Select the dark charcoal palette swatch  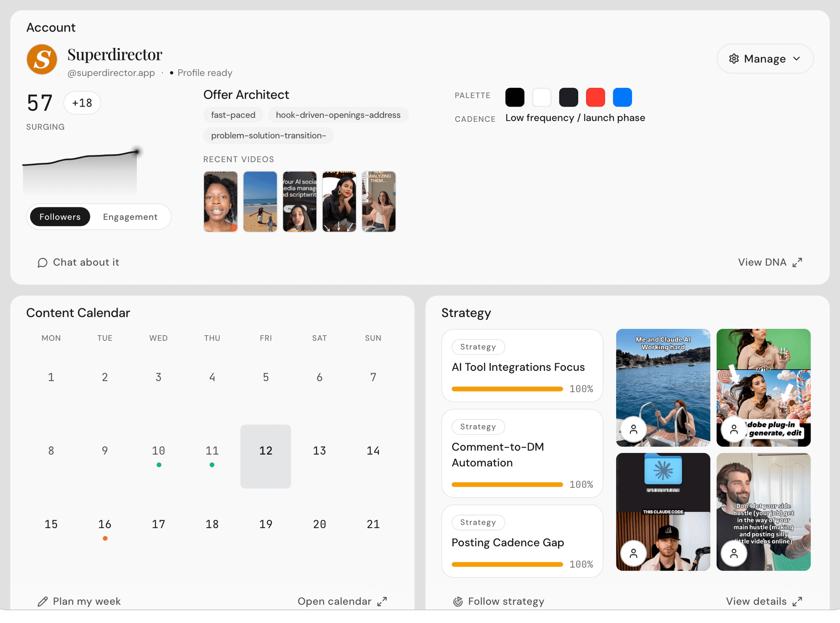(568, 97)
